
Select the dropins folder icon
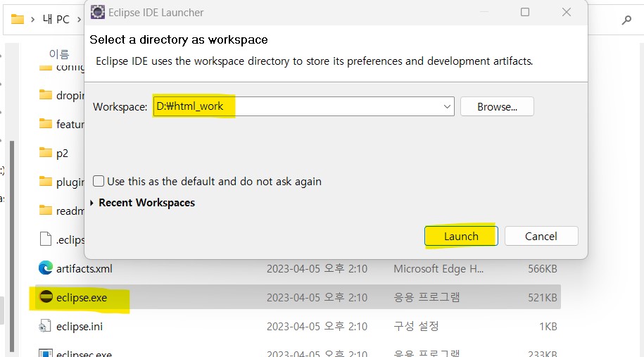[x=46, y=94]
